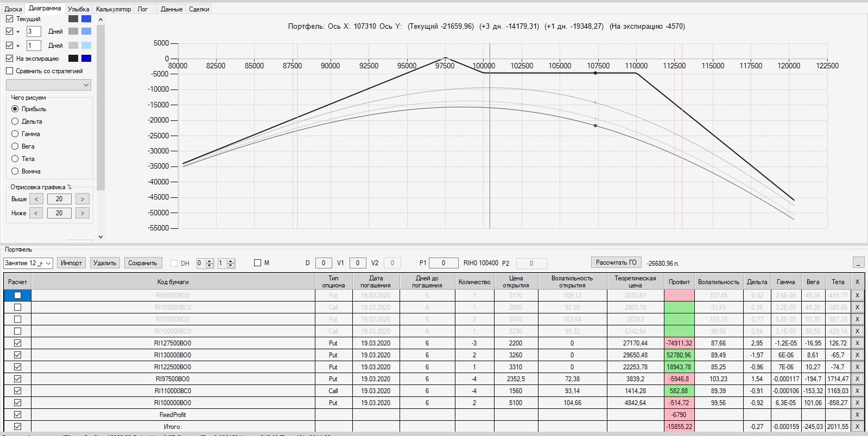This screenshot has width=868, height=436.
Task: Click the dark gray swatch for Текущий
Action: [73, 18]
